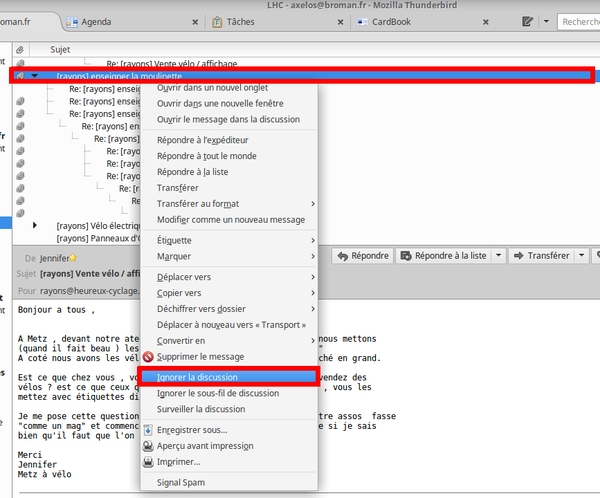Sort messages by Sujet column

60,49
